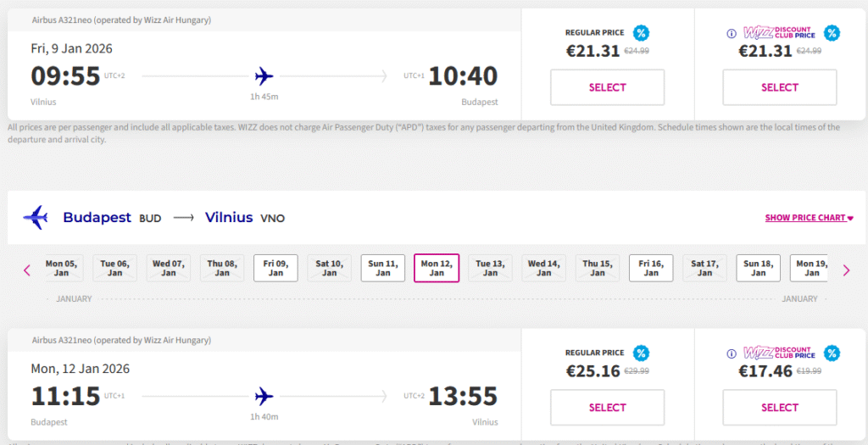Select regular price €21.31 for Vilnius–Budapest flight

[x=607, y=87]
